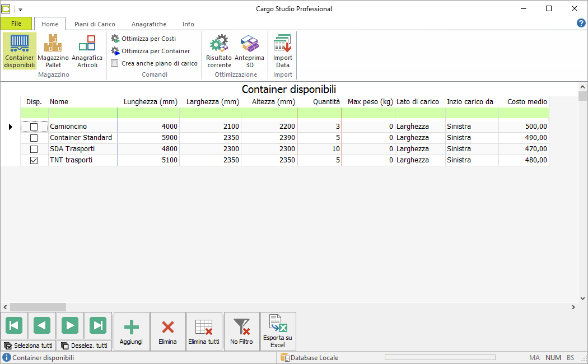Show Risultato corrente
588x364 pixels.
(219, 51)
